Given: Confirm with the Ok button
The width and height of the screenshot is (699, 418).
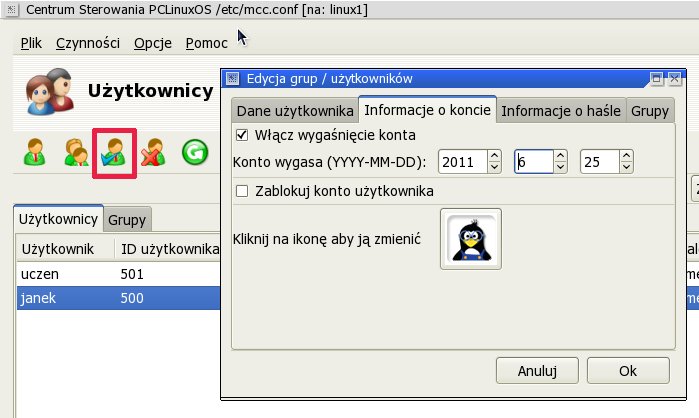Looking at the screenshot, I should click(x=628, y=370).
